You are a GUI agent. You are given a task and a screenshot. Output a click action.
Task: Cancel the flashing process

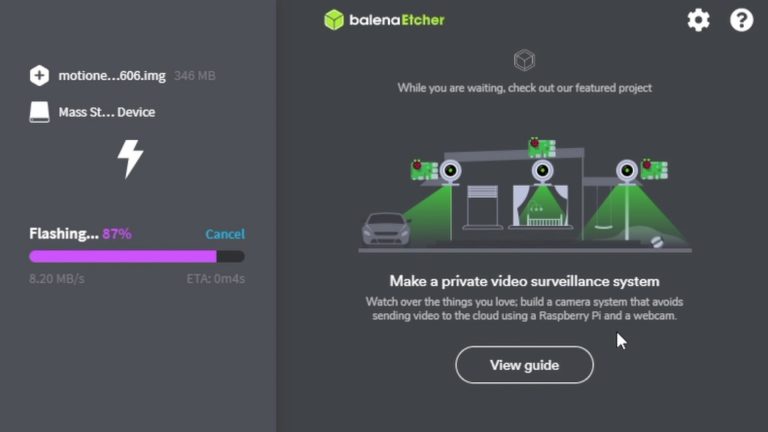click(225, 234)
